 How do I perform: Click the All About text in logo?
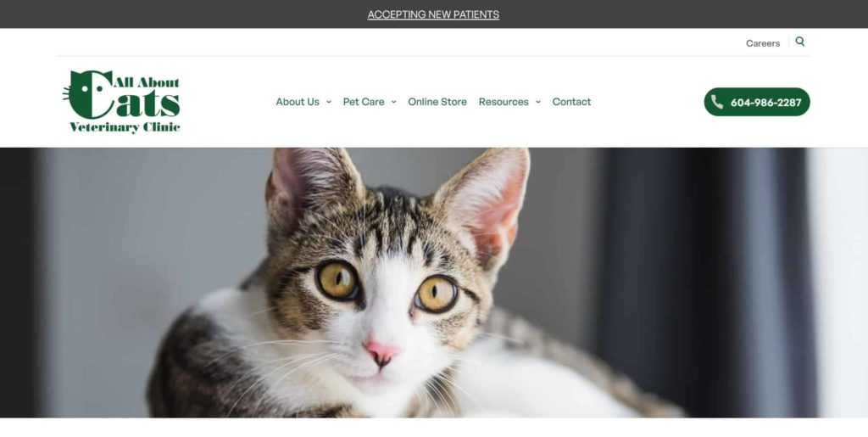coord(146,82)
